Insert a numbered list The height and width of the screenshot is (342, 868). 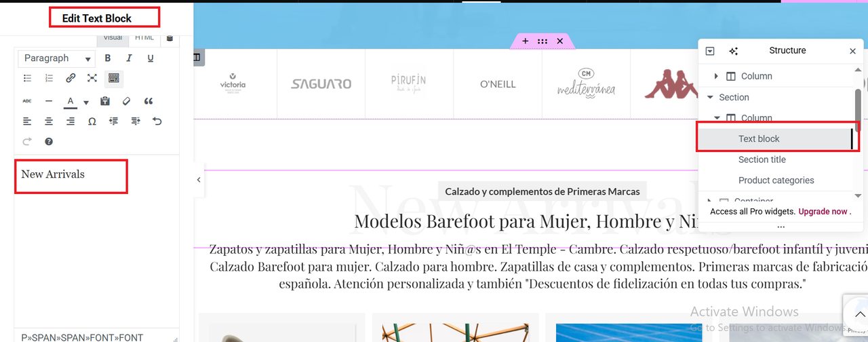click(x=49, y=79)
